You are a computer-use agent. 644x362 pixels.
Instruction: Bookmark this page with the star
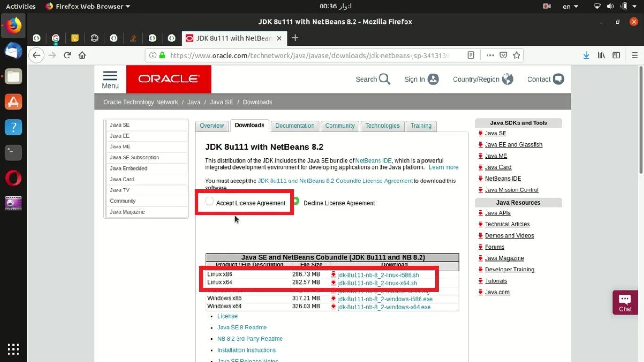tap(516, 55)
